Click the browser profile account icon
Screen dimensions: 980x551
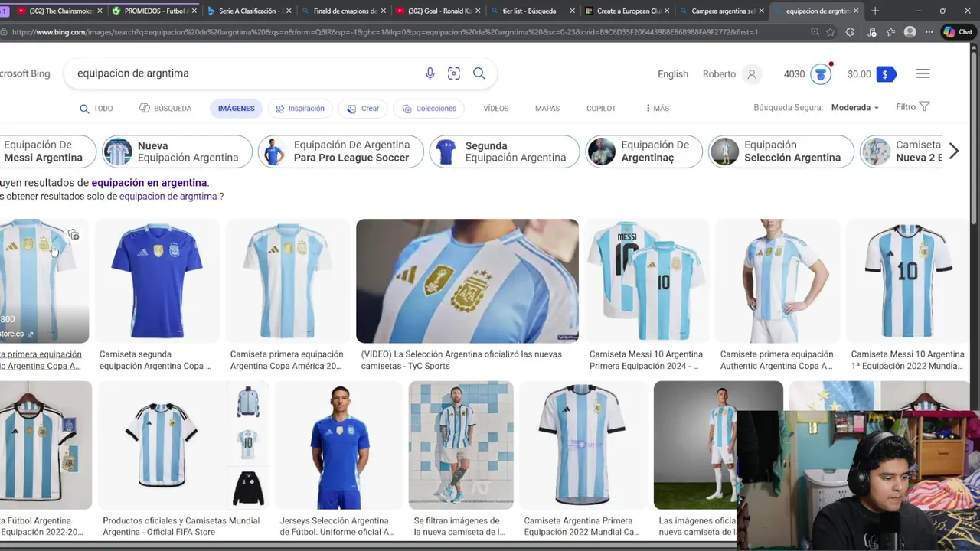pyautogui.click(x=910, y=32)
